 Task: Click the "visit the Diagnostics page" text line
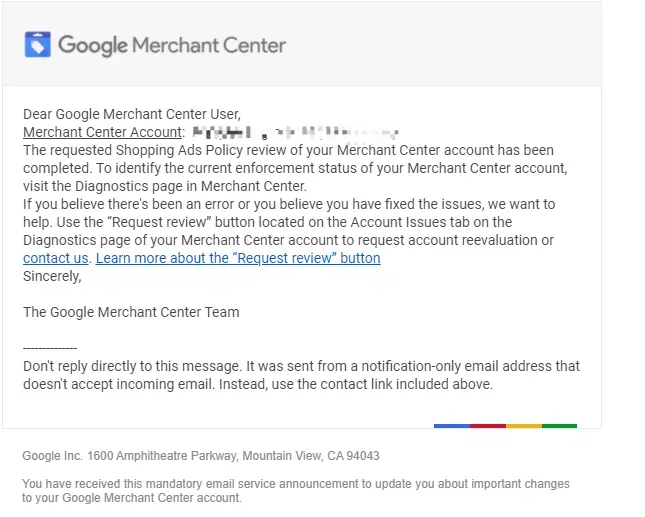[165, 186]
